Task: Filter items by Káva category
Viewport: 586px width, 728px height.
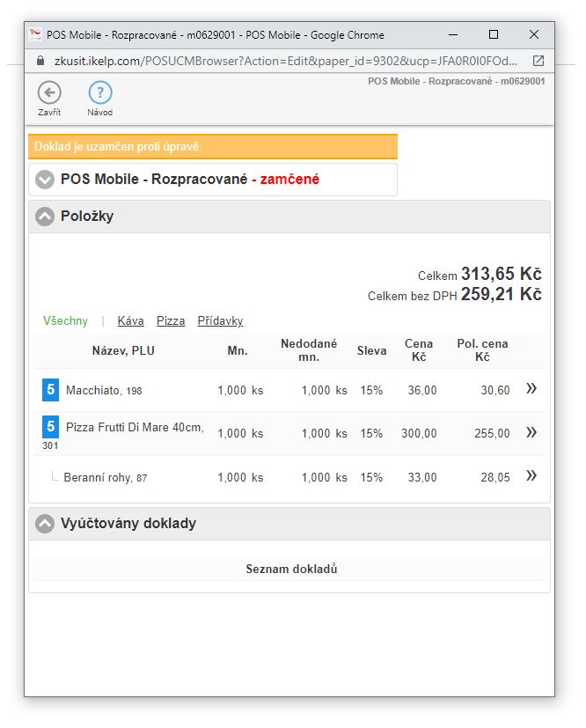Action: pos(130,321)
